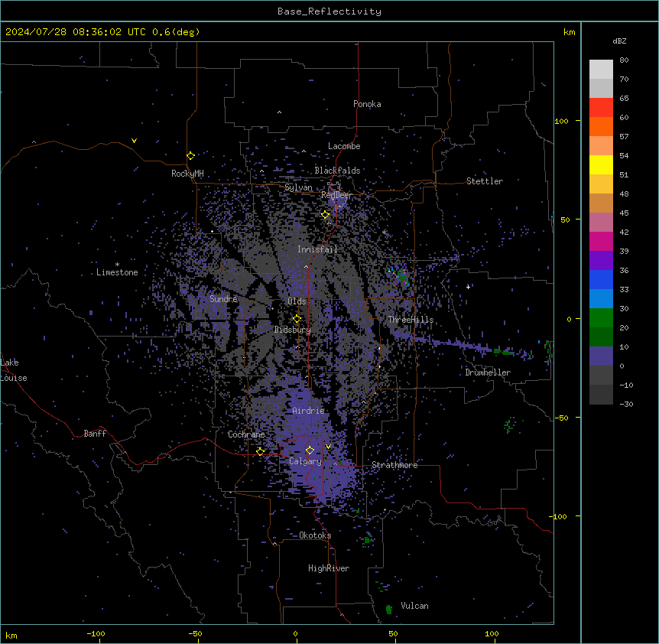Click the yellow diamond marker above Didsbury
The height and width of the screenshot is (644, 659).
tap(297, 318)
